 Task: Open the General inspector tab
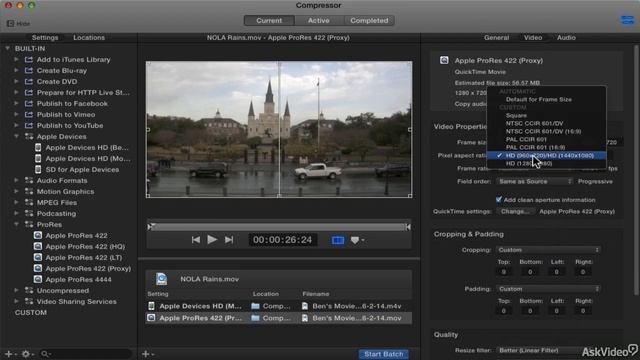pos(496,38)
